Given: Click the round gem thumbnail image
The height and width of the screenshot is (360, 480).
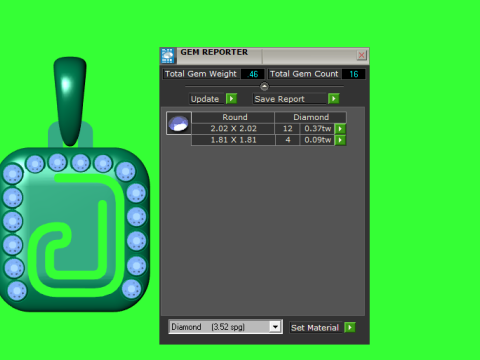Looking at the screenshot, I should [179, 123].
